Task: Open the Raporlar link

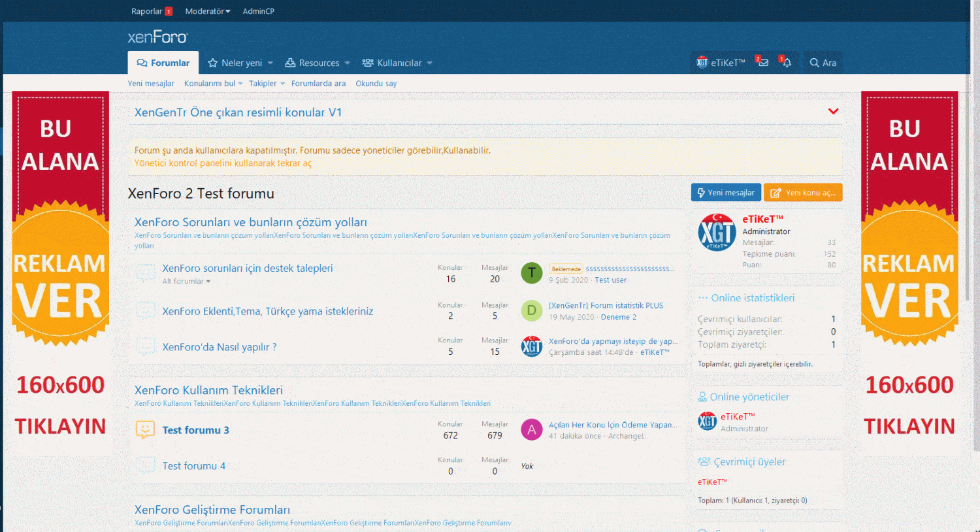Action: pos(147,11)
